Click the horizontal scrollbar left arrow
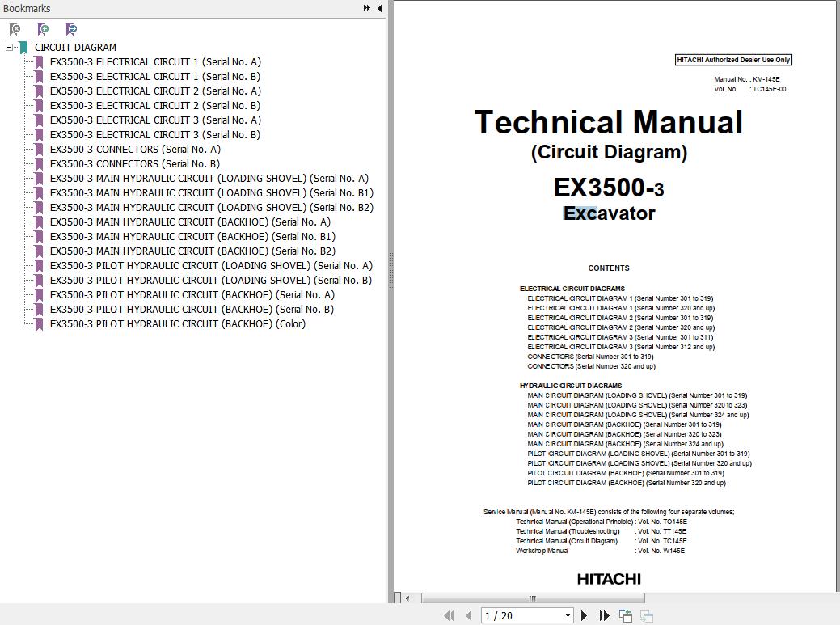 [x=407, y=598]
